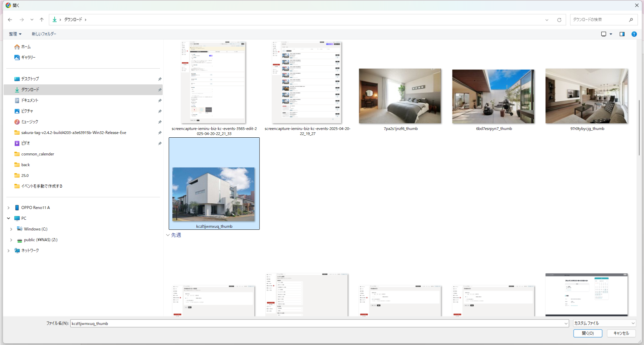Expand ネットワーク node
The width and height of the screenshot is (644, 345).
pyautogui.click(x=8, y=251)
